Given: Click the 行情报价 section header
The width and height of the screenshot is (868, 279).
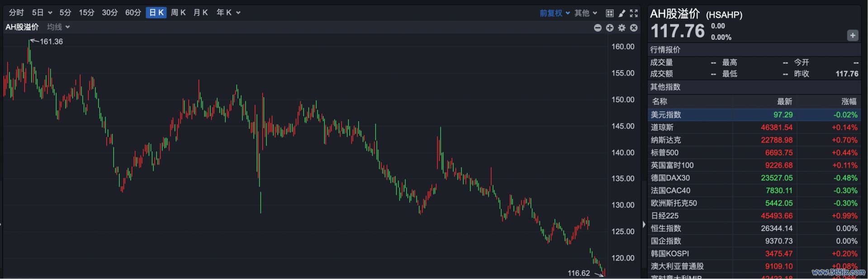Looking at the screenshot, I should [754, 50].
